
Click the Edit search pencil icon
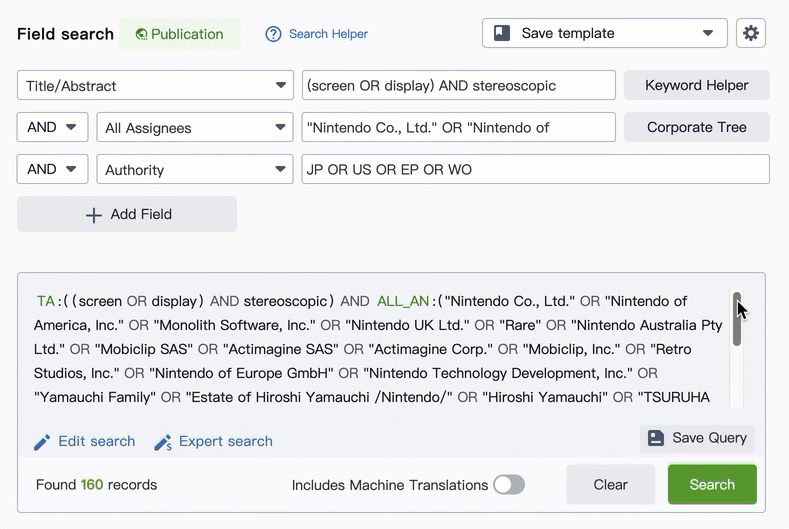point(42,442)
